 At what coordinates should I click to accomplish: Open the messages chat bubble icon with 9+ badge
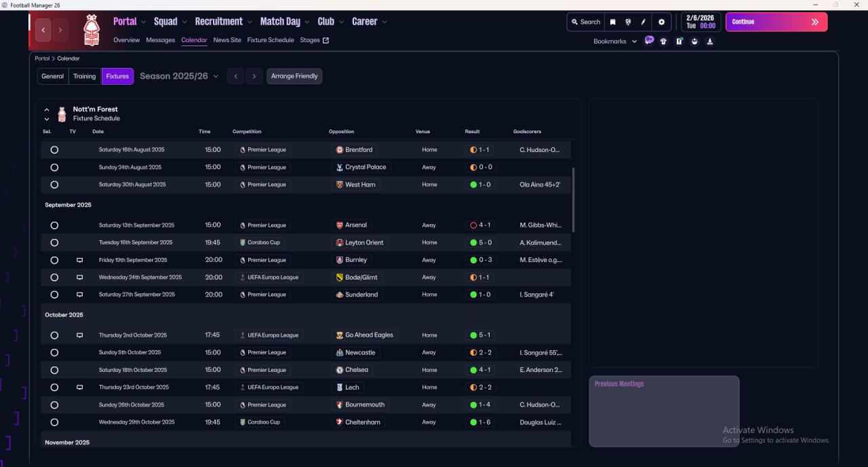(x=649, y=41)
